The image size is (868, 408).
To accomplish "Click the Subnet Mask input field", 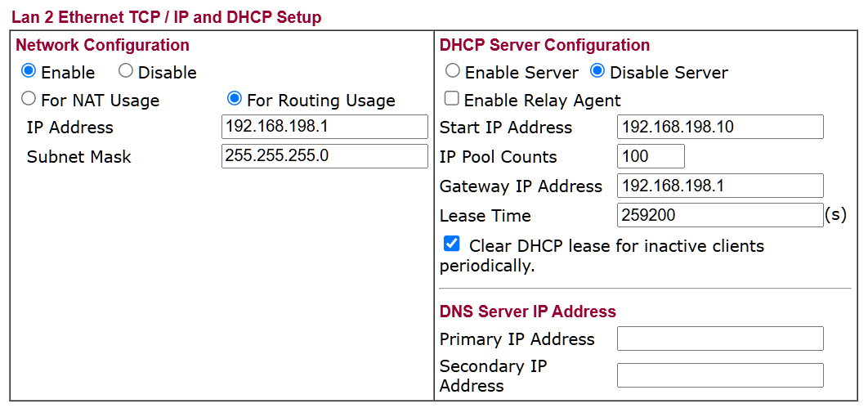I will coord(324,156).
